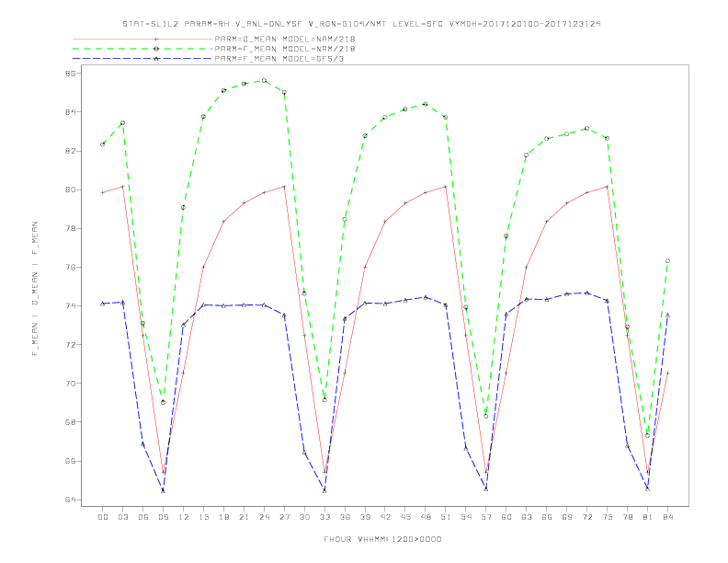The width and height of the screenshot is (728, 563).
Task: Click x-axis tick label 00
Action: pos(103,517)
